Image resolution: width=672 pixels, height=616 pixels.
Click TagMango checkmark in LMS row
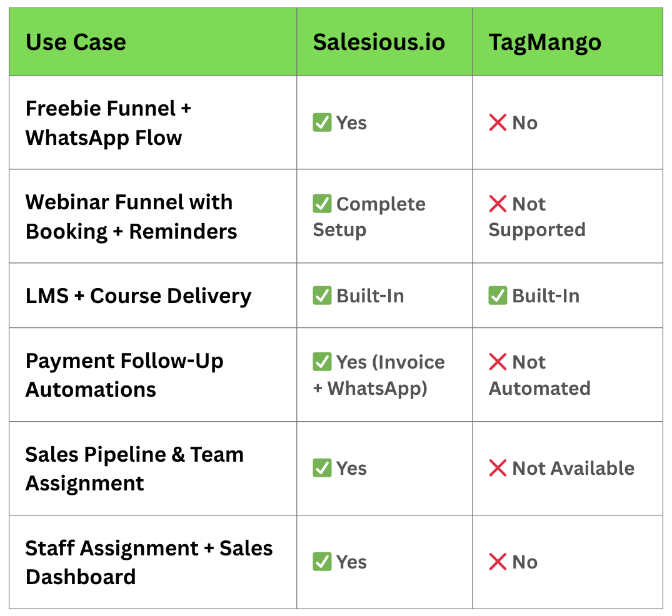(498, 296)
